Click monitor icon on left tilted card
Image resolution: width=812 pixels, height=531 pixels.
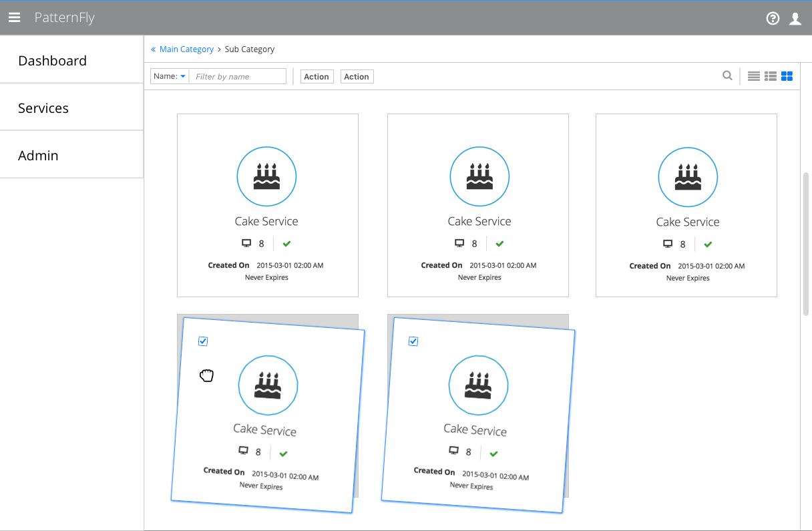click(x=244, y=451)
